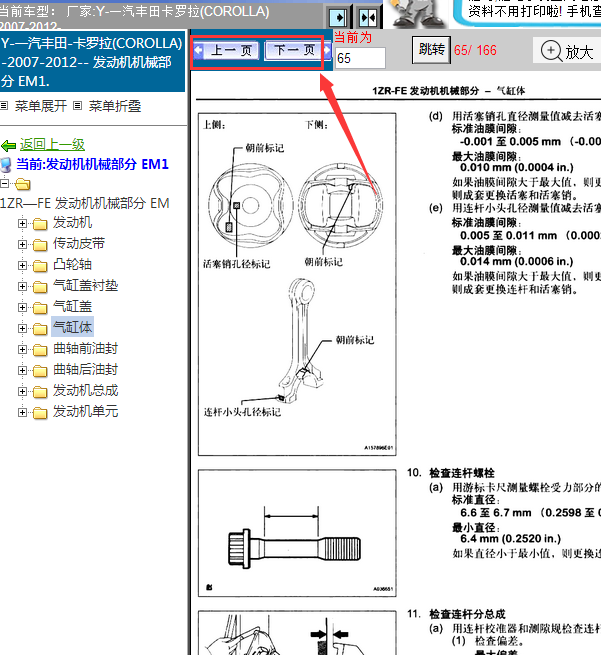Click 菜单展开 to expand menu

click(x=41, y=106)
